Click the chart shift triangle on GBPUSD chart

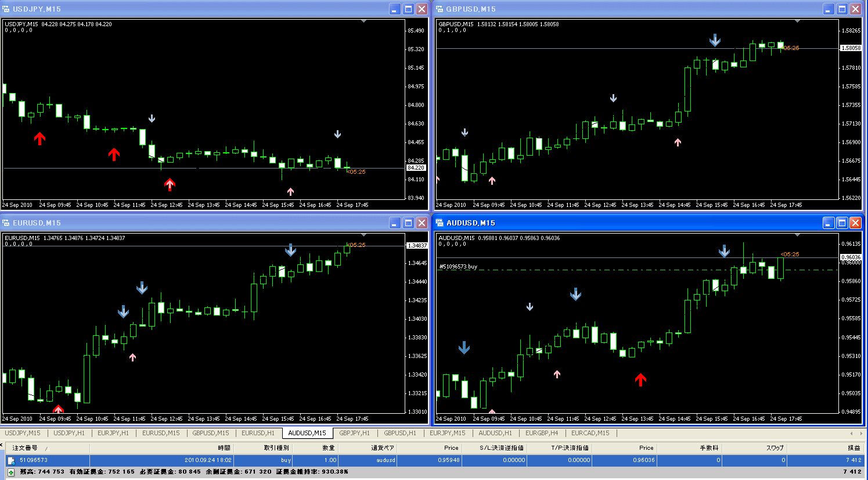(x=797, y=21)
